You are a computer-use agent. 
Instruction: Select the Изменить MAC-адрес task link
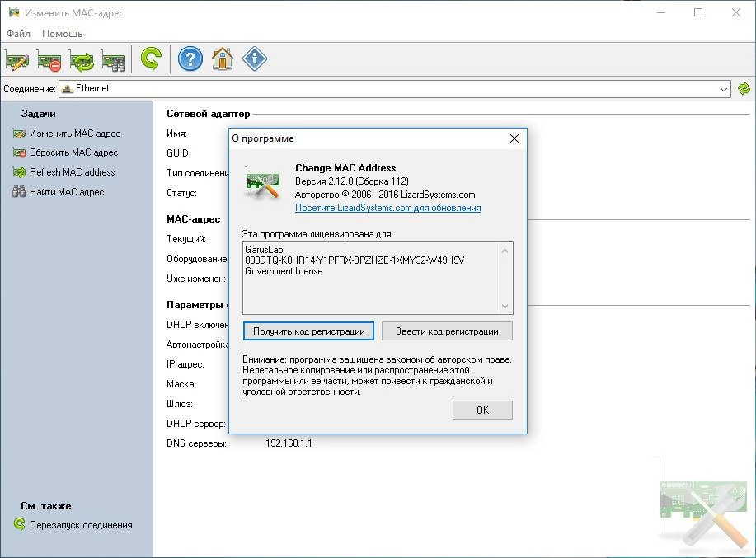[75, 134]
